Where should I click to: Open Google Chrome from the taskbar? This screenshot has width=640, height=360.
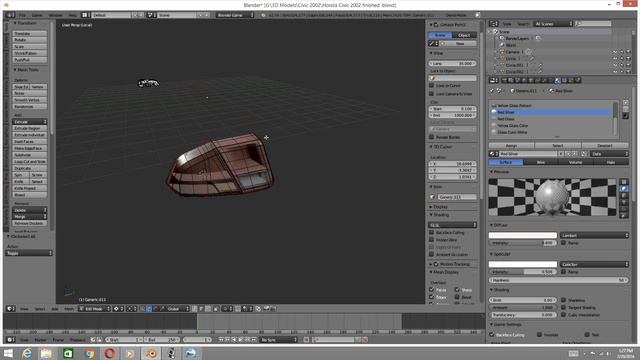(x=89, y=353)
